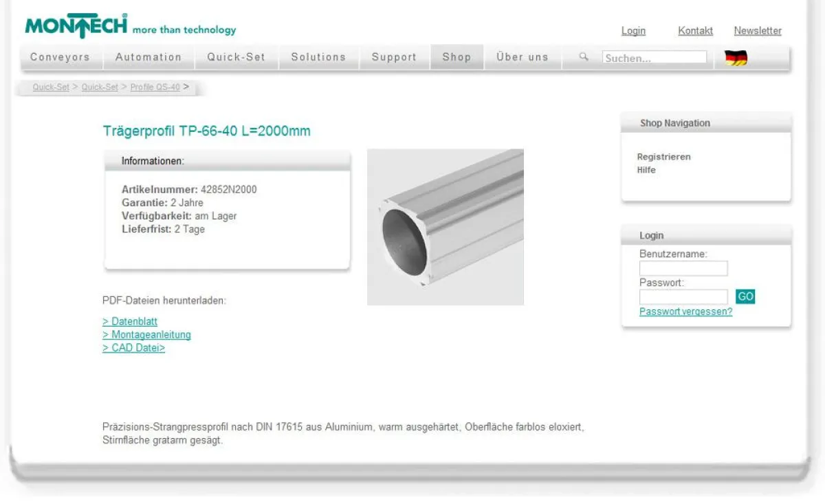The image size is (825, 504).
Task: Download the CAD Datei
Action: click(x=133, y=348)
